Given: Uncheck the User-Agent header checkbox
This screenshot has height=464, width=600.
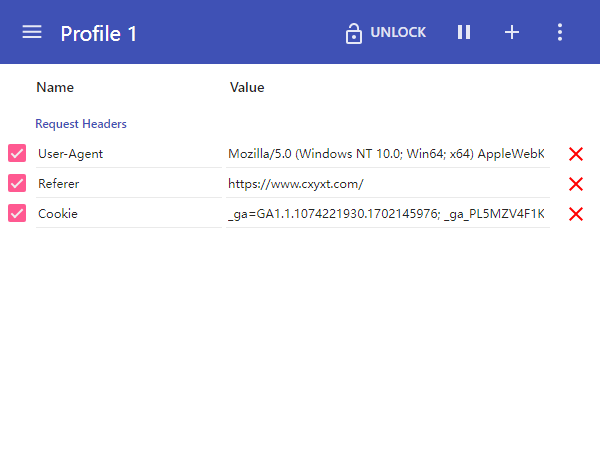Looking at the screenshot, I should click(x=17, y=153).
